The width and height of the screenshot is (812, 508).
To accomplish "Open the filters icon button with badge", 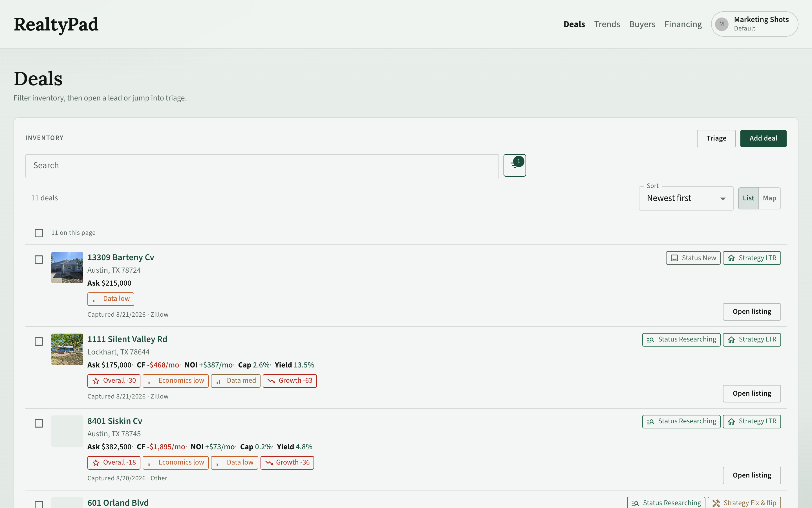I will [514, 165].
